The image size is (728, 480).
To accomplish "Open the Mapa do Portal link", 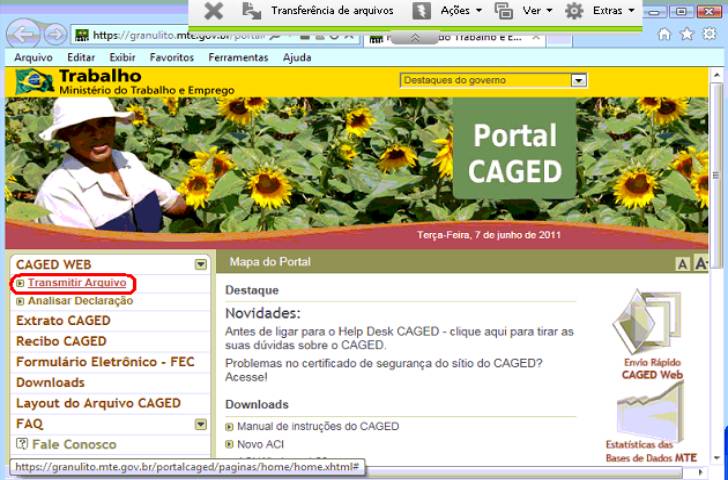I will pyautogui.click(x=270, y=262).
